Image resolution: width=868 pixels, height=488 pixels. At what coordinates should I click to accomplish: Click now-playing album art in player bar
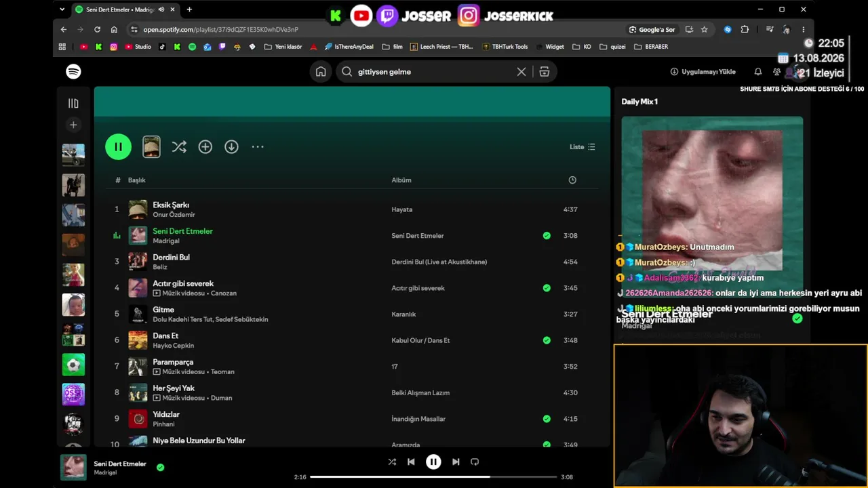(73, 467)
